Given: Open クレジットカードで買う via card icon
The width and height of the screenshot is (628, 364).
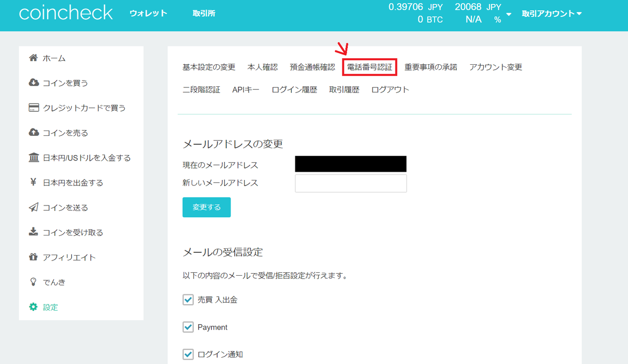Looking at the screenshot, I should [x=33, y=107].
